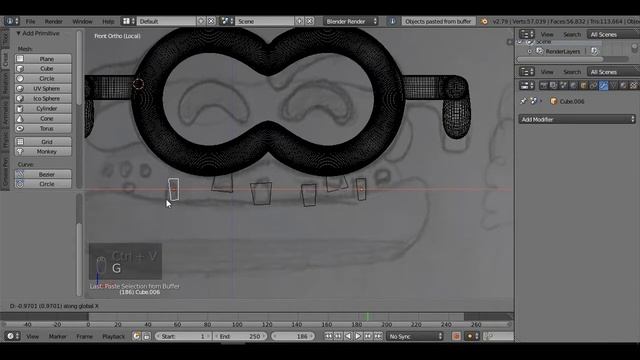Open the Material properties tab
640x360 pixels.
623,85
